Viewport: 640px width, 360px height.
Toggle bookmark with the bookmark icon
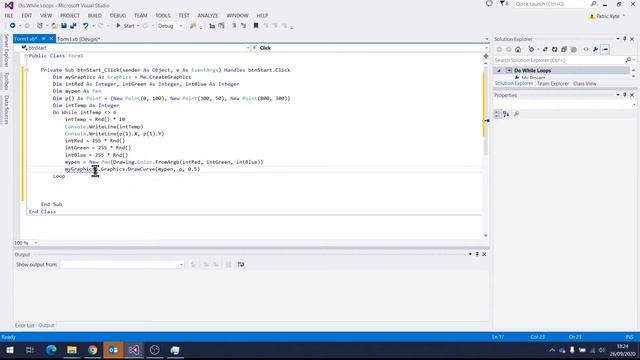tap(256, 26)
